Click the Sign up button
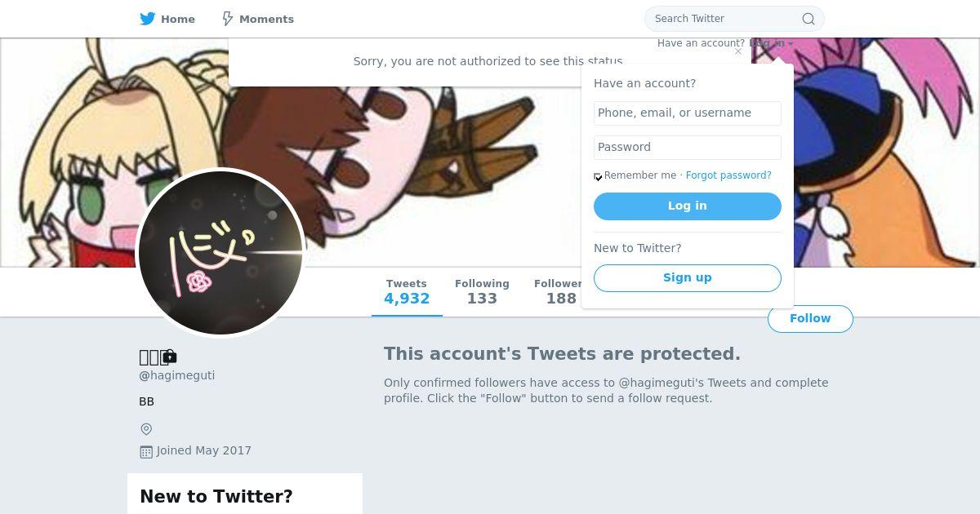This screenshot has height=514, width=980. tap(687, 277)
